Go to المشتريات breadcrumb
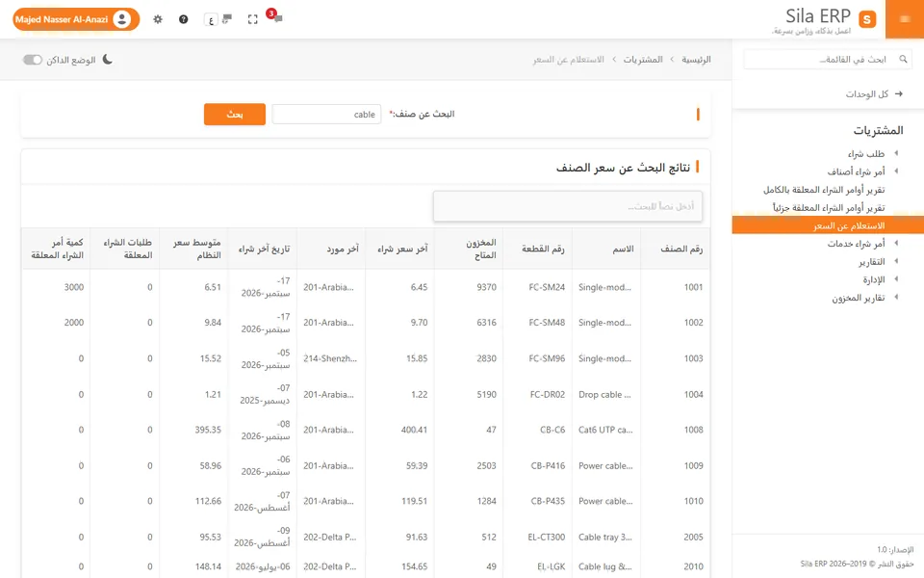Image resolution: width=924 pixels, height=578 pixels. pos(643,60)
